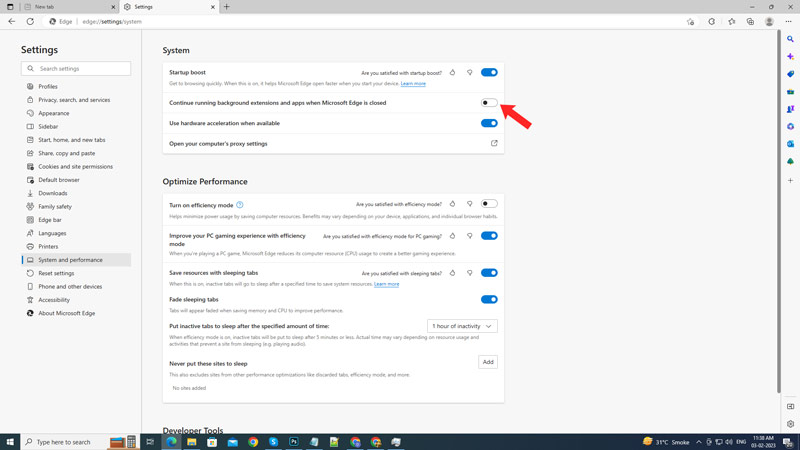
Task: Open the Outlook icon in Edge sidebar
Action: point(790,144)
